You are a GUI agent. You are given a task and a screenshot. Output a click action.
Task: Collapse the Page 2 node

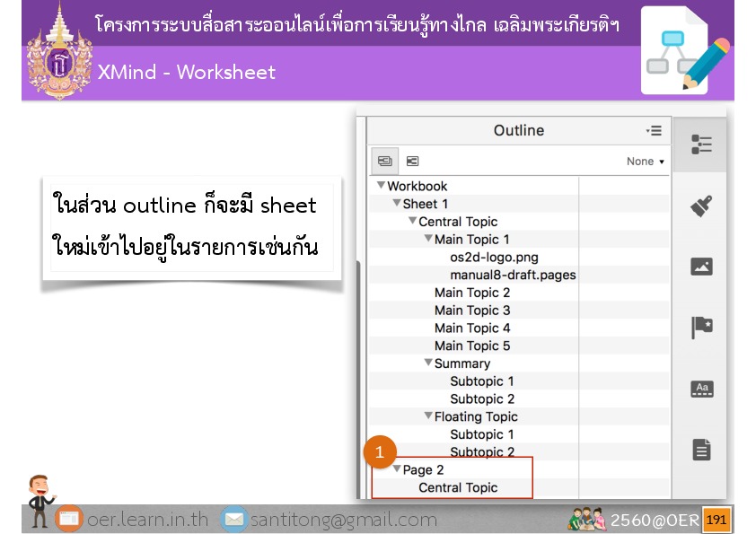pyautogui.click(x=397, y=469)
